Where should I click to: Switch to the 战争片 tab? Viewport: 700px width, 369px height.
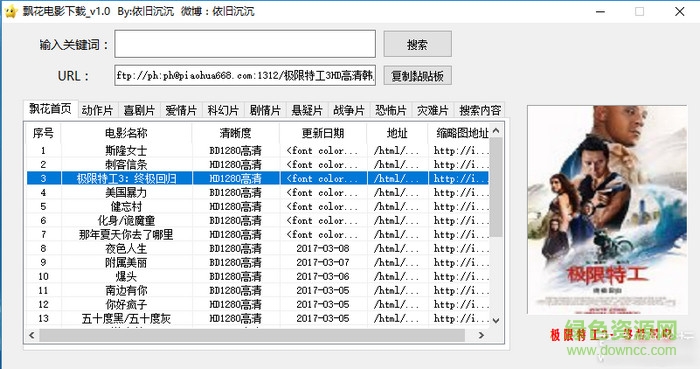point(349,110)
